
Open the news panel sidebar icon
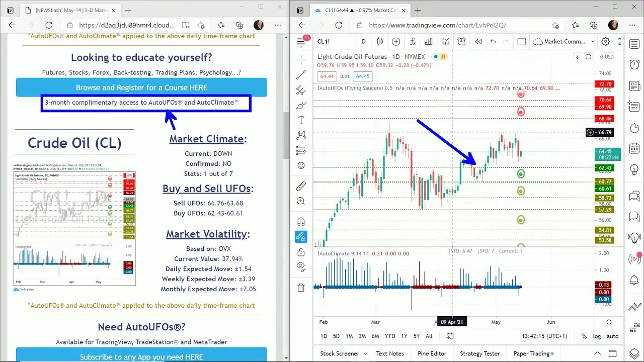point(634,86)
